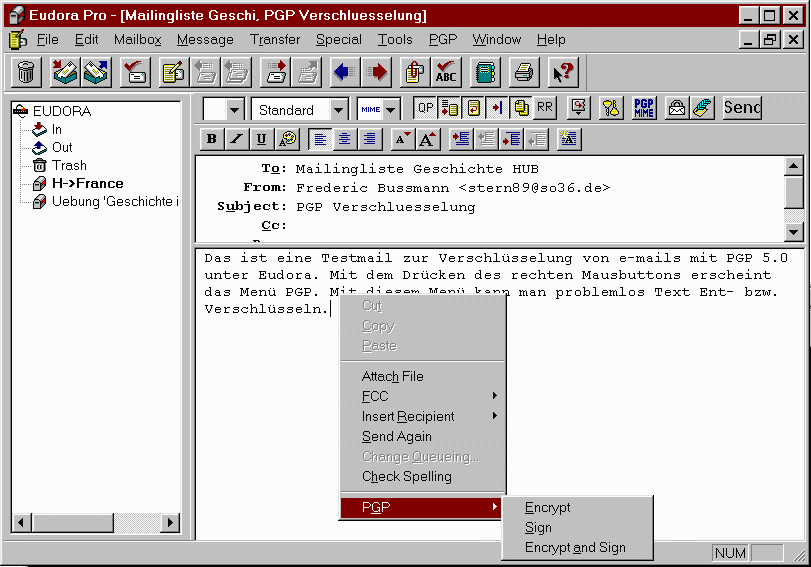
Task: Select Attach File in the context menu
Action: [392, 376]
